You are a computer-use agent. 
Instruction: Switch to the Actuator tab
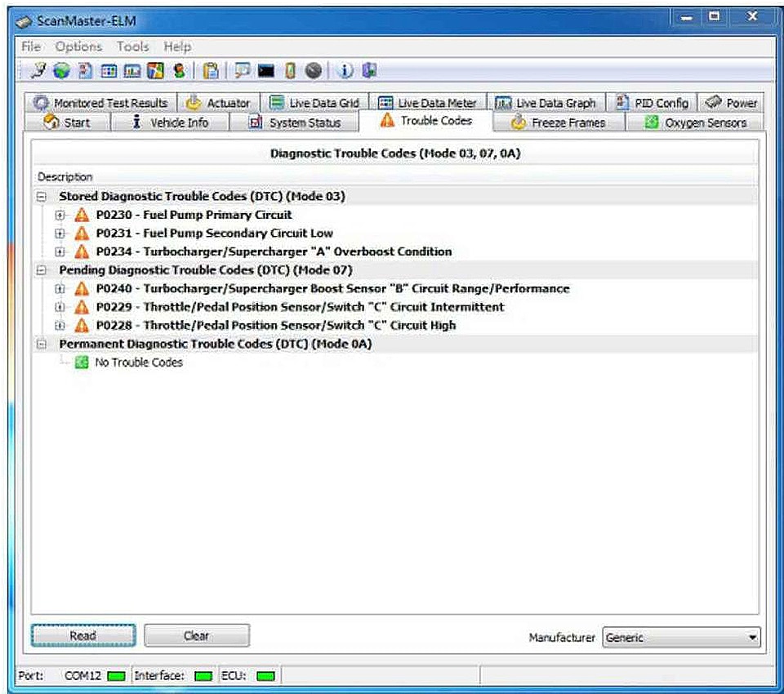pos(219,103)
